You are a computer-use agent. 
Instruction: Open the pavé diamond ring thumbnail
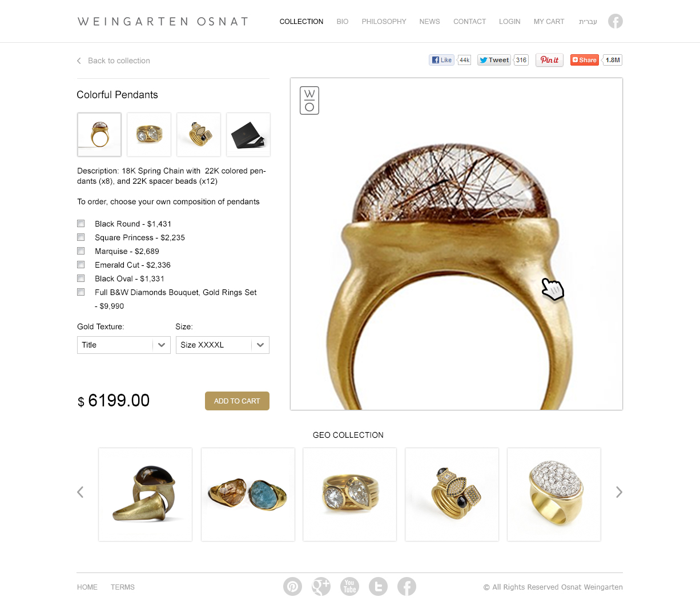pyautogui.click(x=554, y=494)
